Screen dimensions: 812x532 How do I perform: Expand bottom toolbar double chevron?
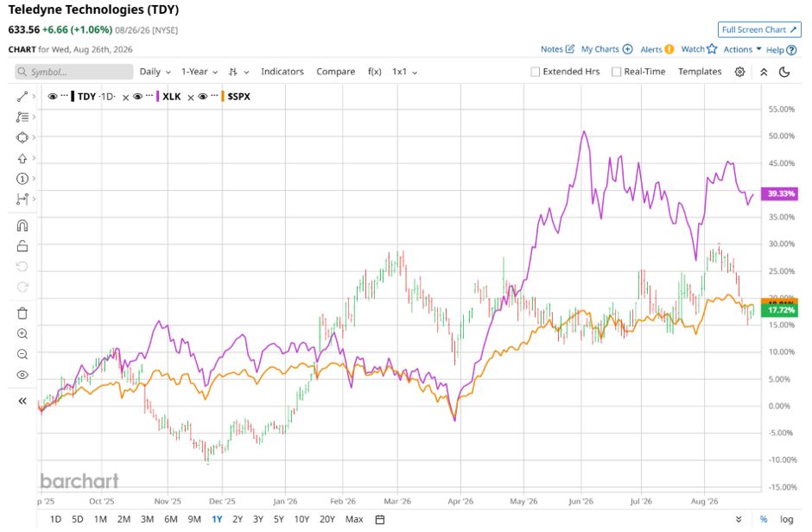click(739, 520)
